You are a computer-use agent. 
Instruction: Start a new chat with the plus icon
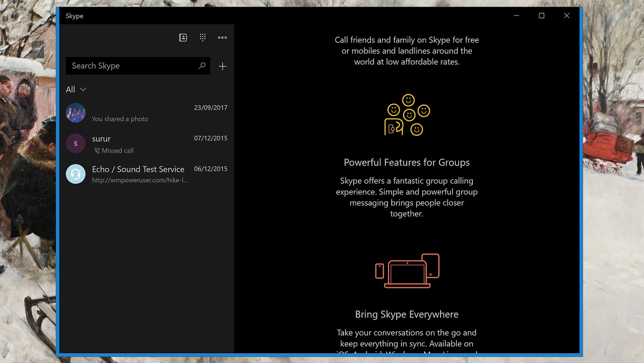[223, 66]
